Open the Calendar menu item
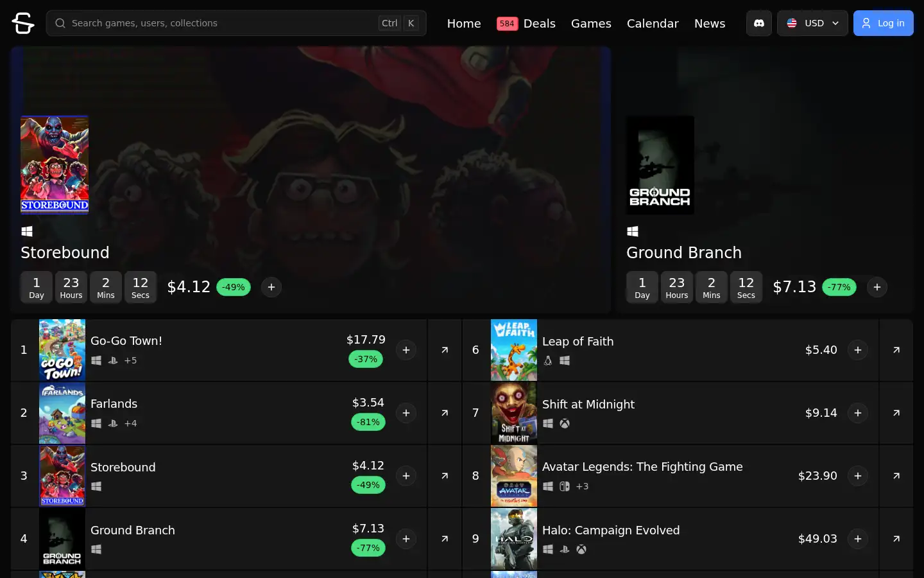Image resolution: width=924 pixels, height=578 pixels. [x=653, y=23]
